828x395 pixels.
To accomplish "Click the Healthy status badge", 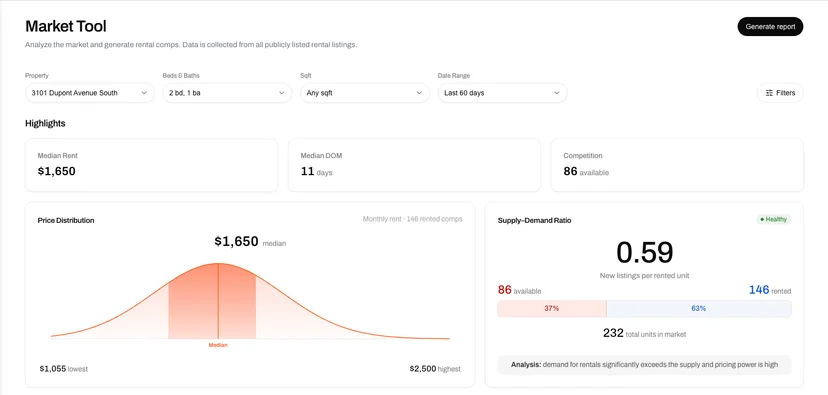I will (x=774, y=219).
